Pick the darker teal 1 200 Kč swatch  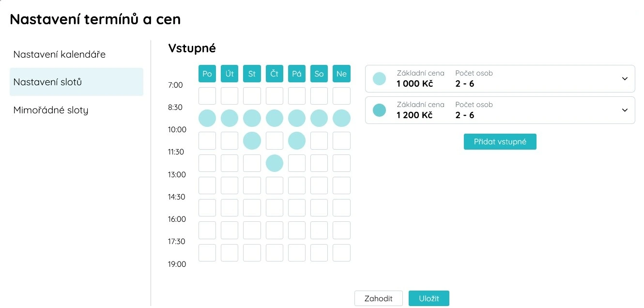pyautogui.click(x=380, y=110)
